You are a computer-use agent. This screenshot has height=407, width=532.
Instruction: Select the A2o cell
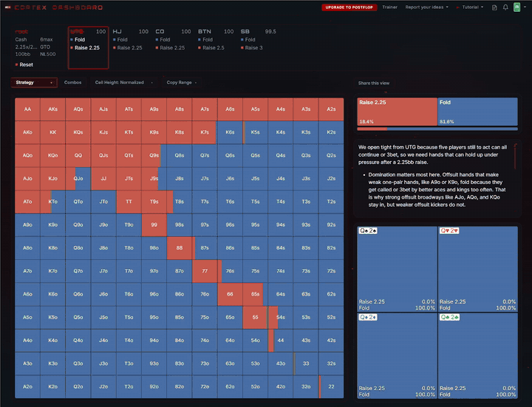point(27,386)
